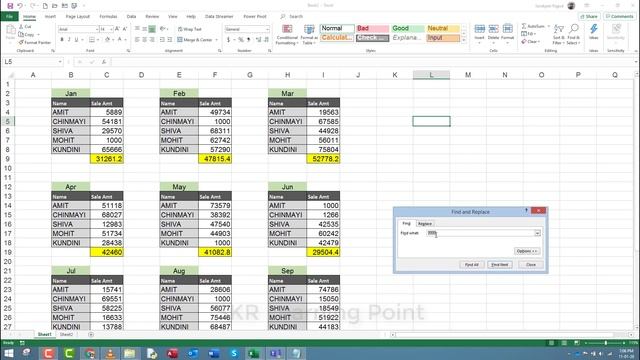Click Find Next button
This screenshot has width=640, height=360.
[x=500, y=264]
